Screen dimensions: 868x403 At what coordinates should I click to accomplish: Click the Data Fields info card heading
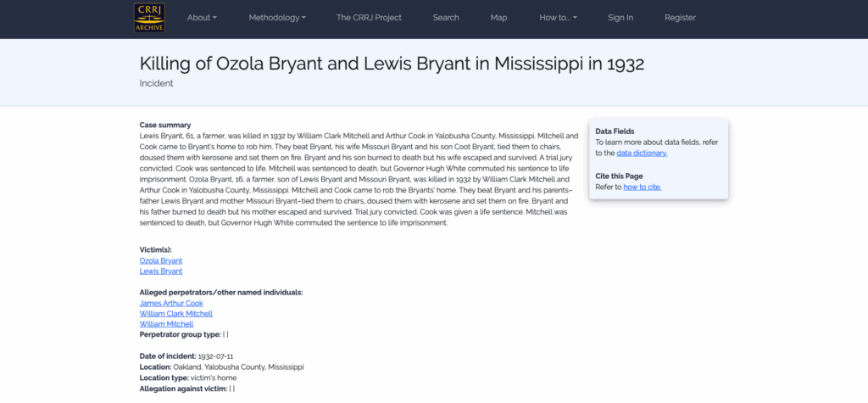click(615, 132)
